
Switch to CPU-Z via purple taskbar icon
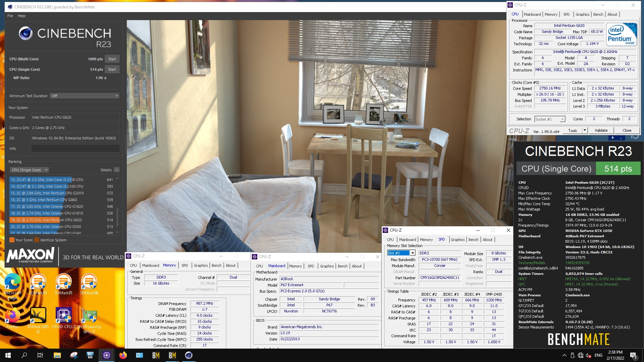[107, 355]
